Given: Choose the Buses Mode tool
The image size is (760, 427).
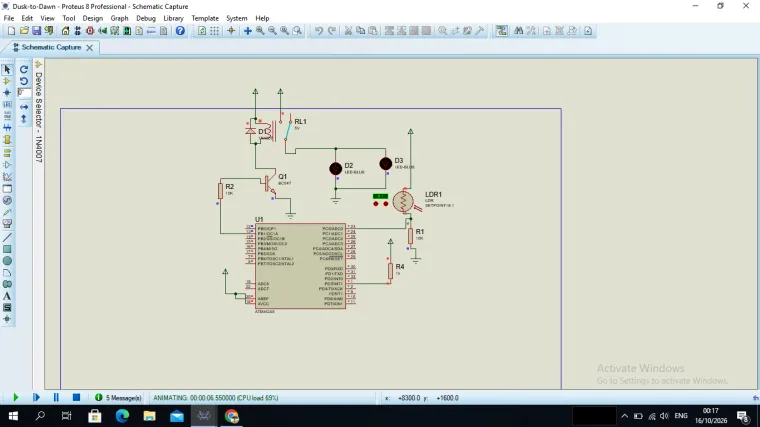Looking at the screenshot, I should coord(7,128).
